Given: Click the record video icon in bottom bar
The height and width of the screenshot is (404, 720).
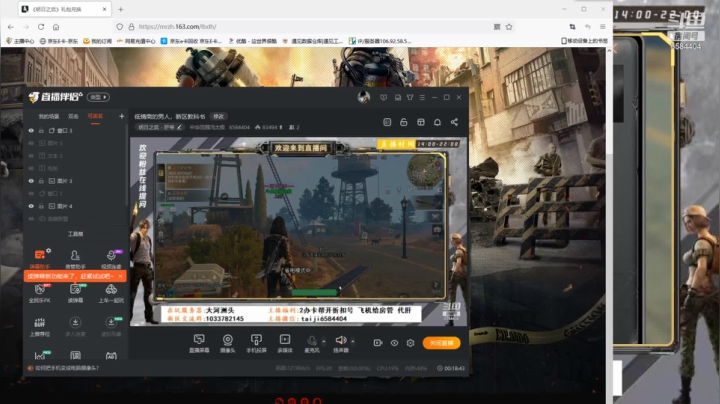Looking at the screenshot, I should pos(378,343).
